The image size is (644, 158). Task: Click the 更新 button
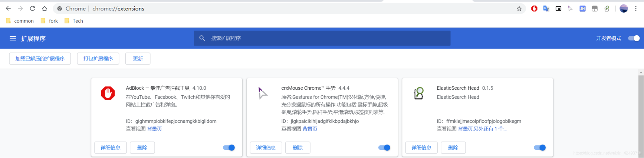(138, 59)
